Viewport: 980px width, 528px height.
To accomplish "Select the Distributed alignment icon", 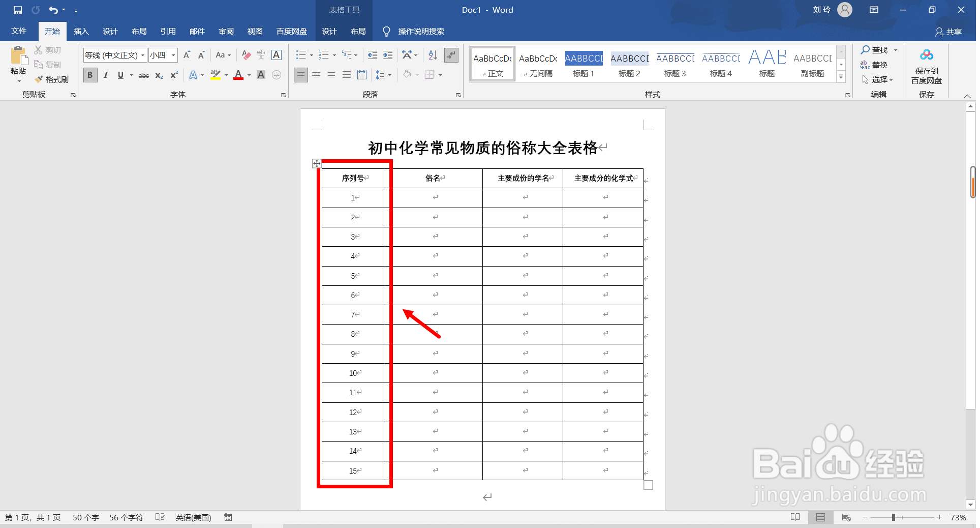I will [362, 75].
